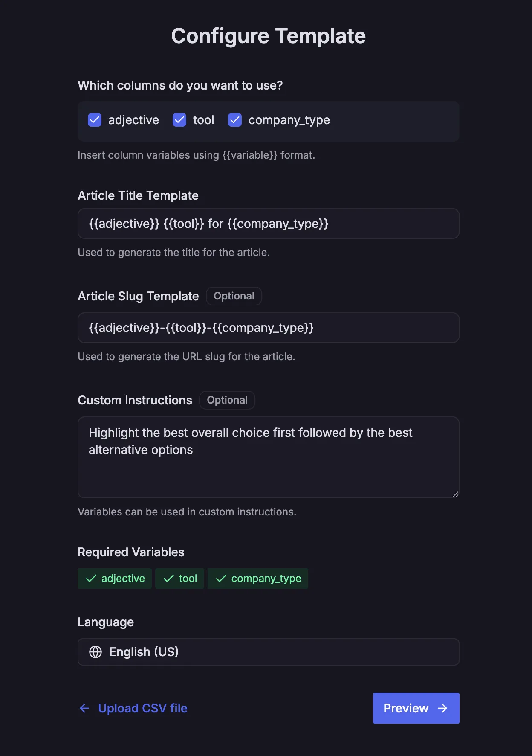532x756 pixels.
Task: Click the Optional badge beside Article Slug
Action: [234, 296]
